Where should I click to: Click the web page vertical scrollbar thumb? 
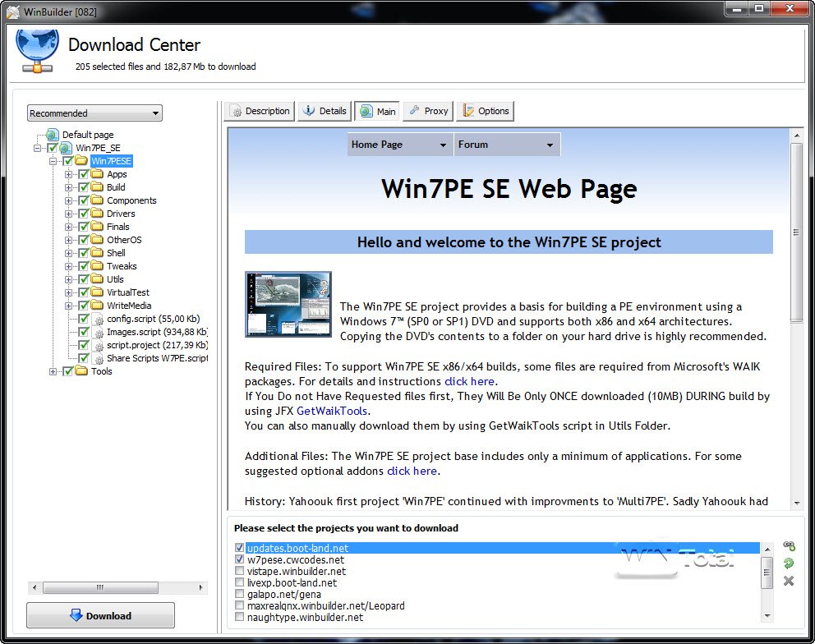point(796,232)
